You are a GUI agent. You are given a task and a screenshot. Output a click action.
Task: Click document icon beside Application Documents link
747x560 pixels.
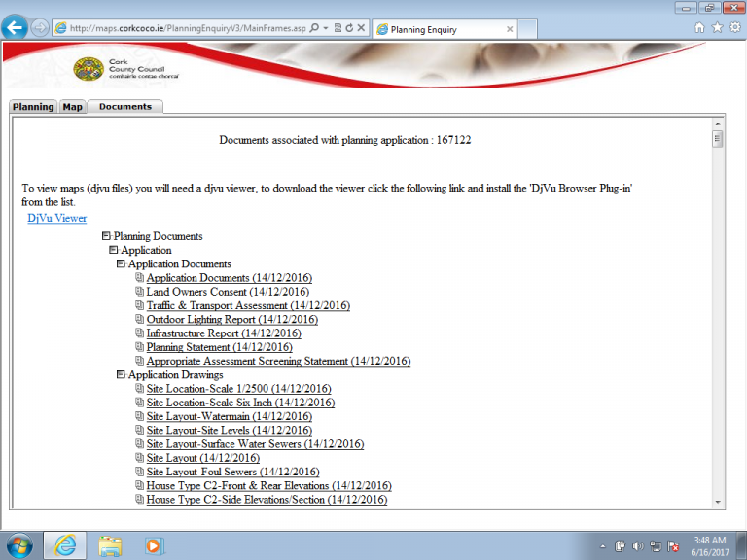click(x=140, y=277)
